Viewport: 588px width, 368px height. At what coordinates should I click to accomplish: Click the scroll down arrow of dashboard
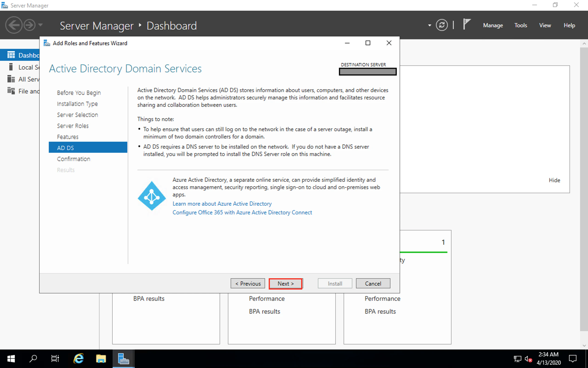584,346
